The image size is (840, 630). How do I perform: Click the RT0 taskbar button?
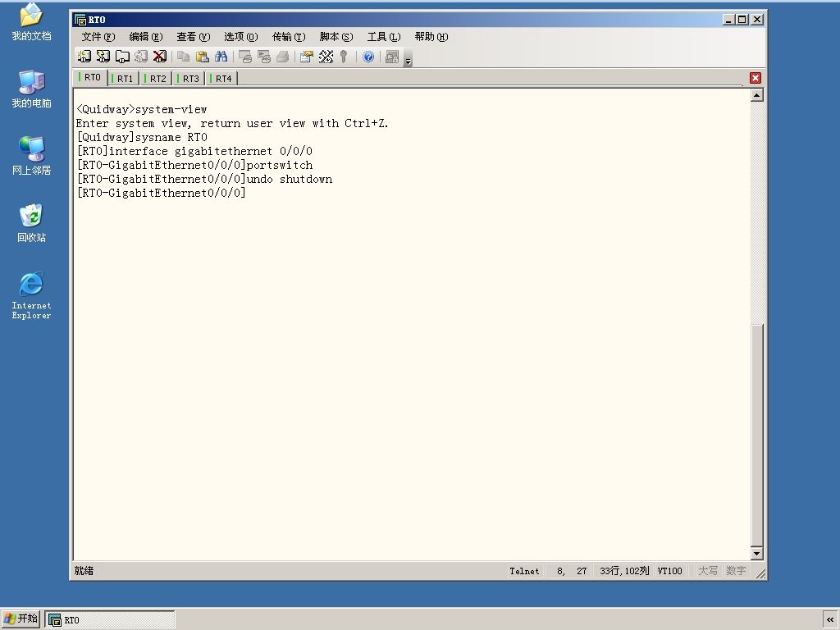coord(110,620)
